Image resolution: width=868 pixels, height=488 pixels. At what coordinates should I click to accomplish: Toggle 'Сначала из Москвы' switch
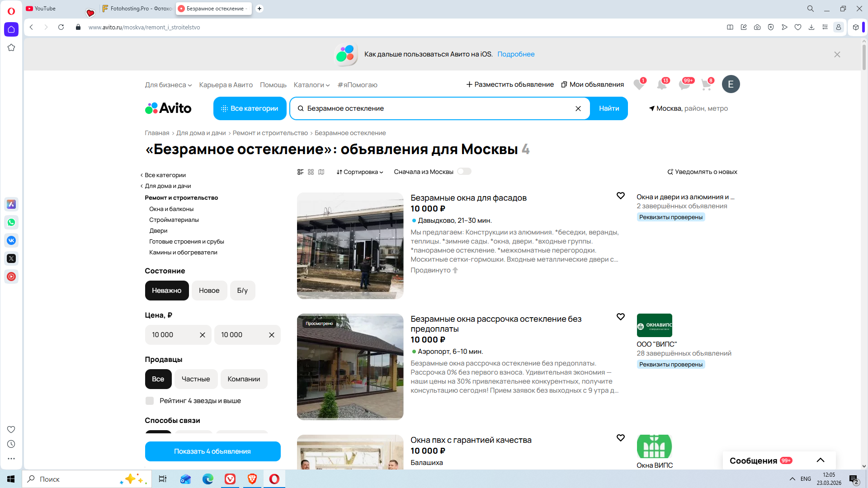click(x=464, y=172)
